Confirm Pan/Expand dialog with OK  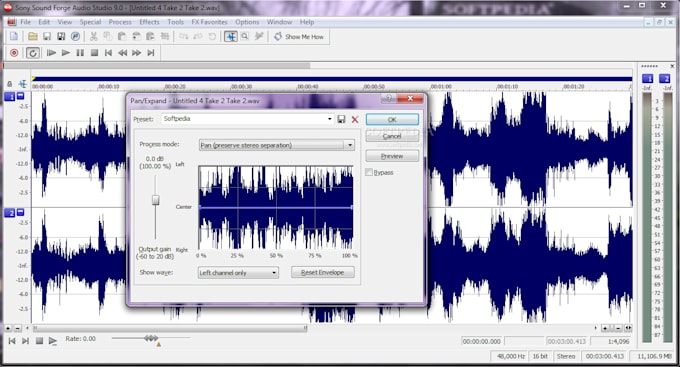(392, 119)
